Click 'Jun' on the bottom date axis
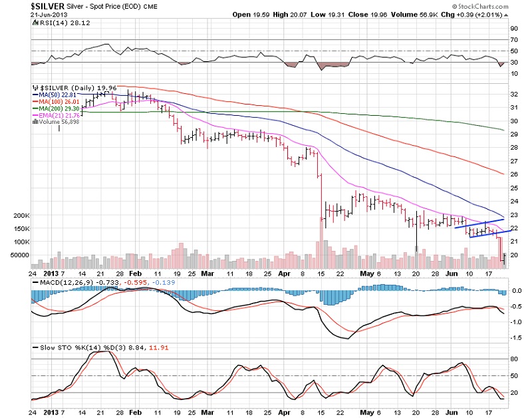 452,413
